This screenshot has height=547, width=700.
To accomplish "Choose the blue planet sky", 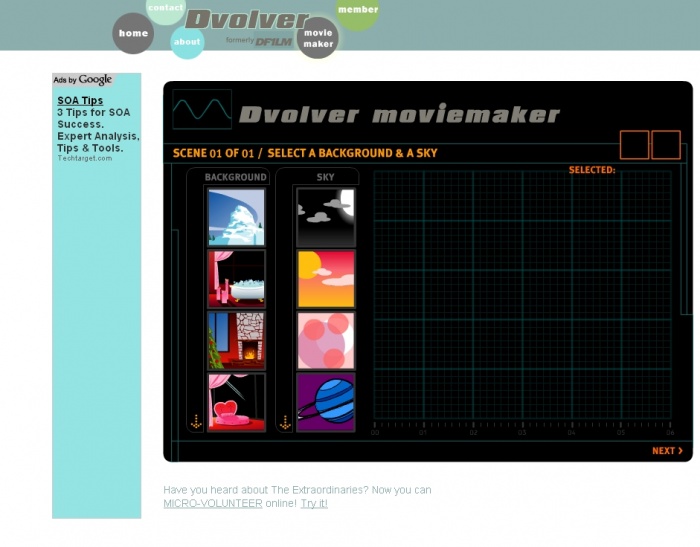I will pos(326,402).
